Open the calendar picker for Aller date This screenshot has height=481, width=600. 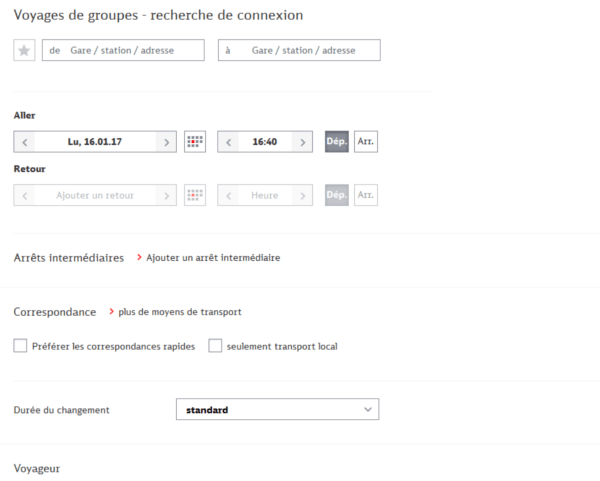point(195,142)
